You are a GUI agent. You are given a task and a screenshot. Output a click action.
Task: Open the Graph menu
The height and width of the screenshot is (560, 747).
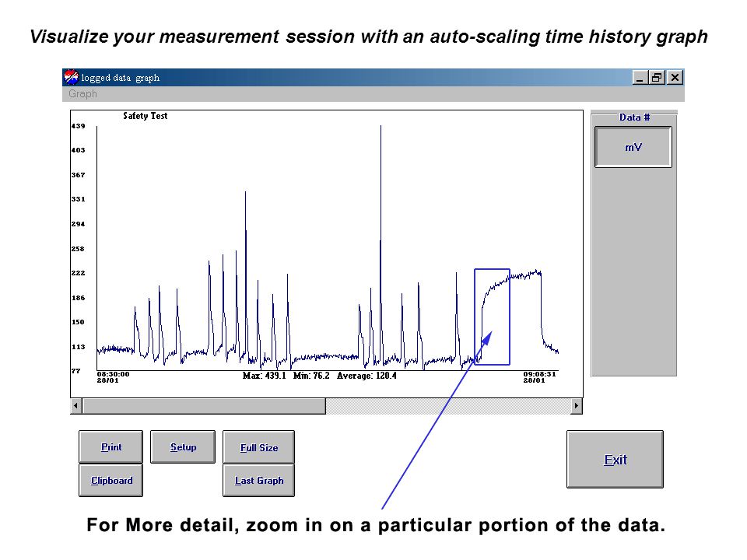click(x=82, y=94)
